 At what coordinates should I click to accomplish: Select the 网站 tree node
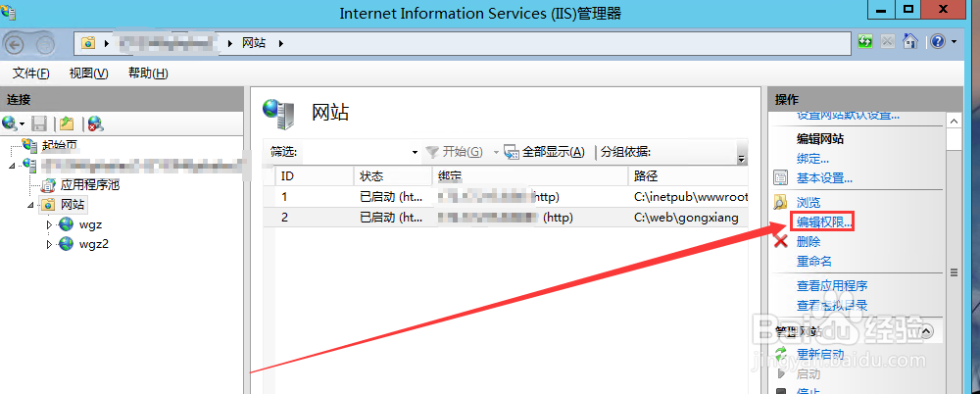tap(73, 205)
